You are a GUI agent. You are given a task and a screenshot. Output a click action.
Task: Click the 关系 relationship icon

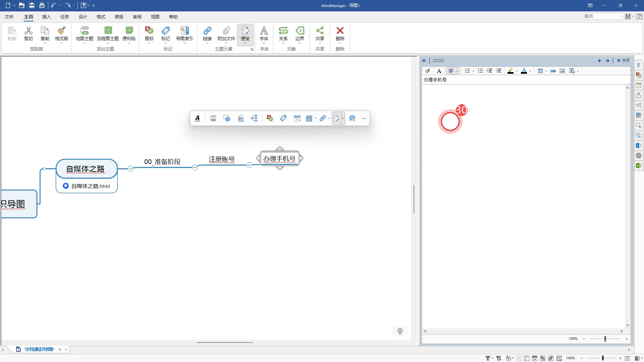click(283, 31)
